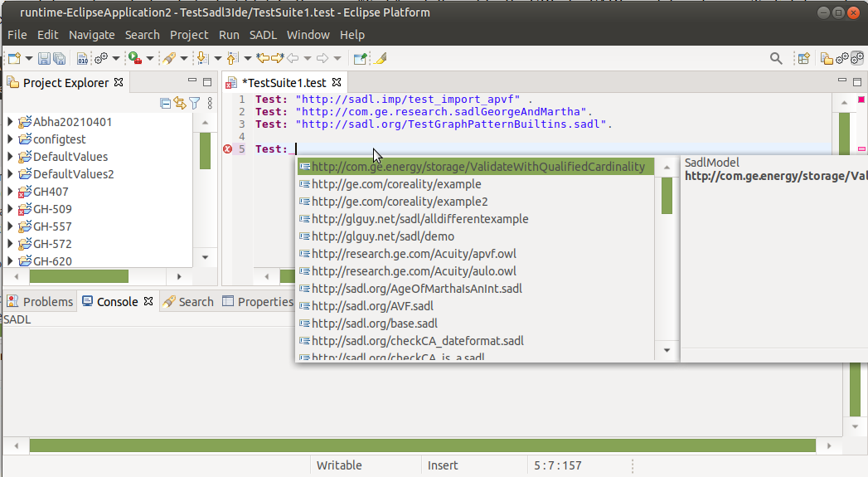Image resolution: width=868 pixels, height=477 pixels.
Task: Open the Run configurations dropdown arrow
Action: tap(149, 58)
